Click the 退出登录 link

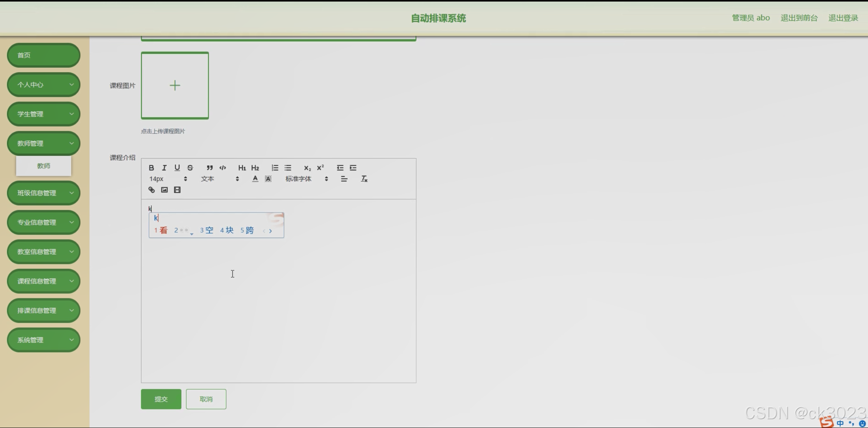pyautogui.click(x=843, y=18)
